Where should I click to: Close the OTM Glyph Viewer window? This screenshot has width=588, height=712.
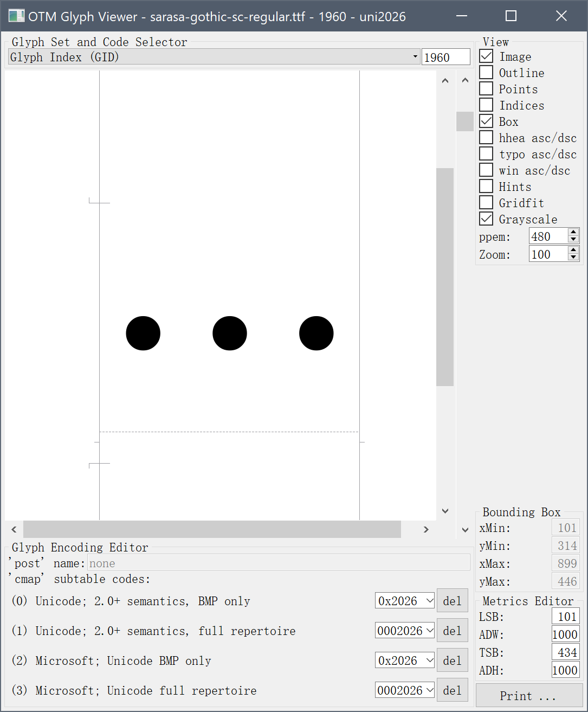pyautogui.click(x=561, y=16)
